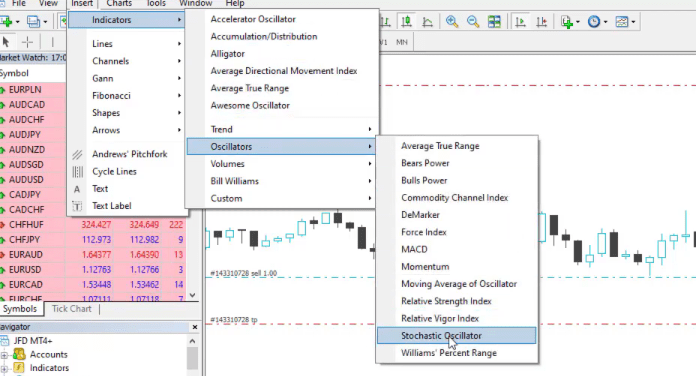This screenshot has width=696, height=376.
Task: Open the Indicators list dropdown arrow
Action: tap(577, 22)
